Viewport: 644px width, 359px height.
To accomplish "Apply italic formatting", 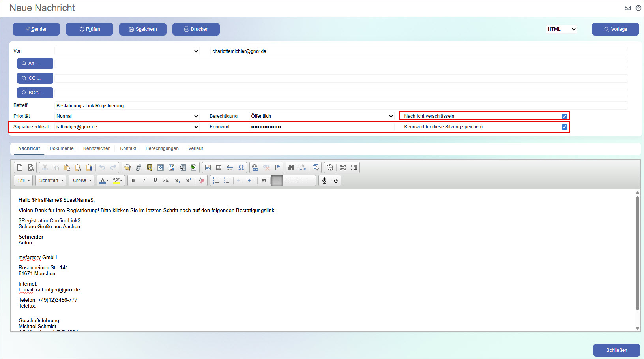I will [x=144, y=180].
